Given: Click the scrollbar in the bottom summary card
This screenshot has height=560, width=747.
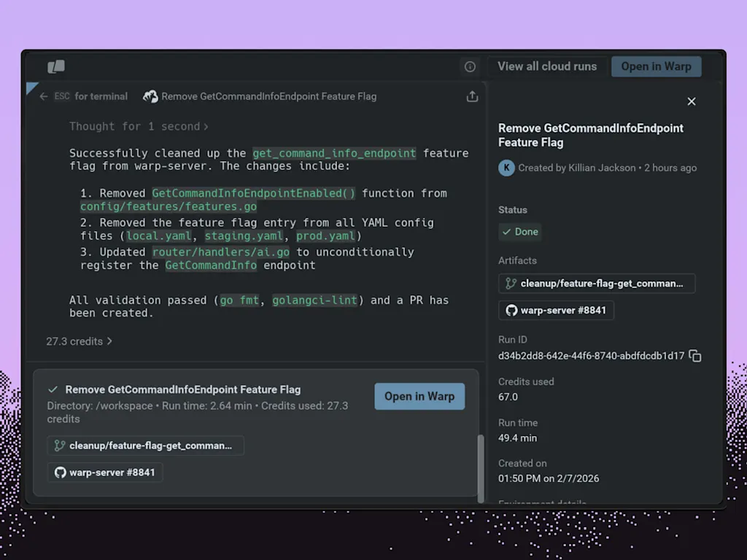Looking at the screenshot, I should (479, 467).
